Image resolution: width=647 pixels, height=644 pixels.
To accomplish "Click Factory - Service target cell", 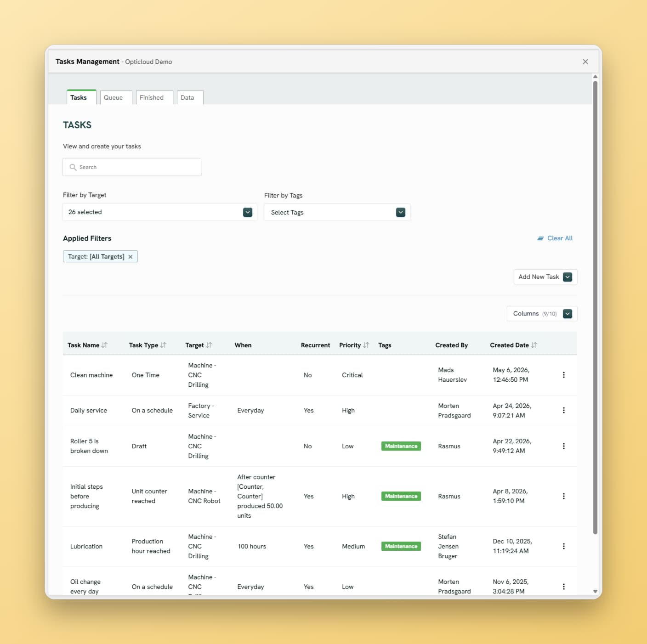I will [201, 410].
